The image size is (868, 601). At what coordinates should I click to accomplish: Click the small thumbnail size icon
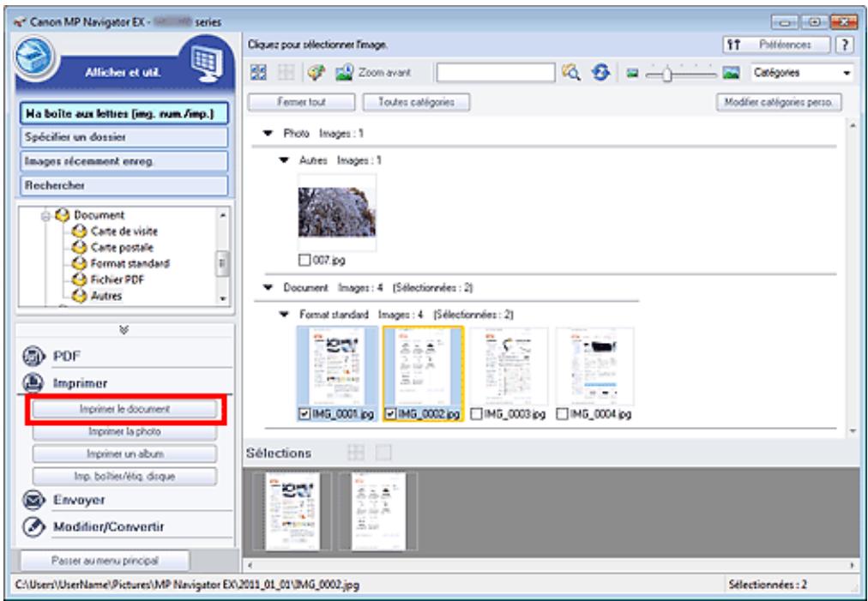tap(633, 73)
